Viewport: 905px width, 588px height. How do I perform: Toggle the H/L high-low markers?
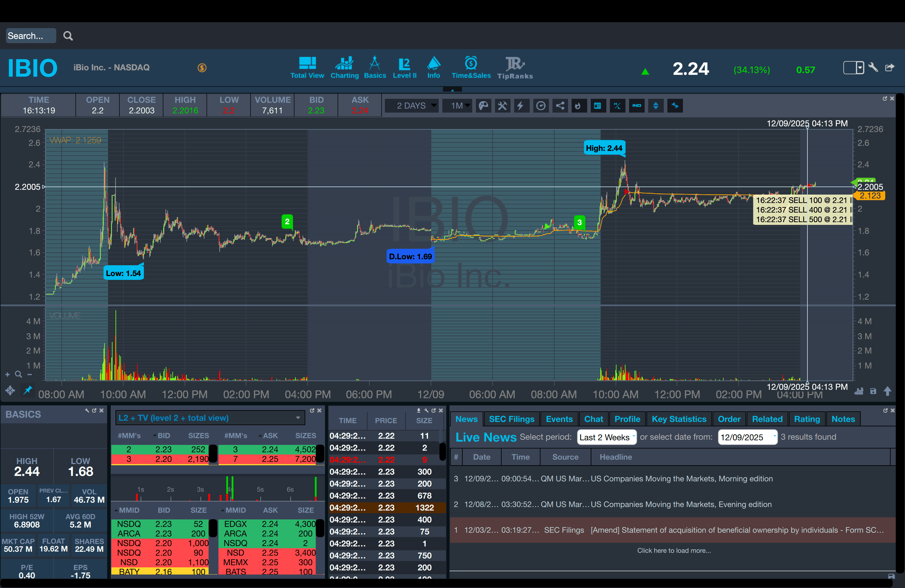pyautogui.click(x=617, y=106)
